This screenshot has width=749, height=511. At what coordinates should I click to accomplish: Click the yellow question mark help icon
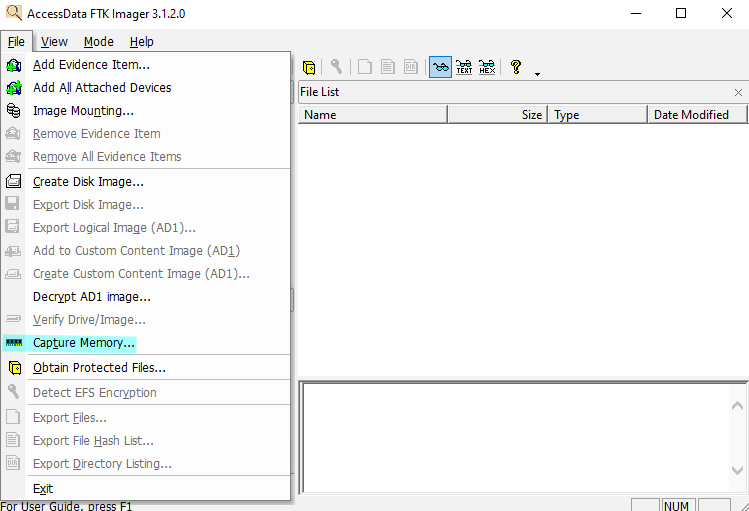[x=516, y=67]
